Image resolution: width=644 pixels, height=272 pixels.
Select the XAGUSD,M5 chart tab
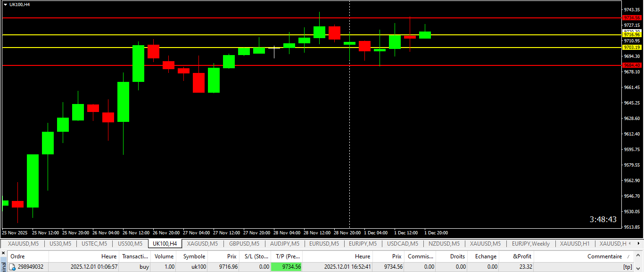point(202,244)
